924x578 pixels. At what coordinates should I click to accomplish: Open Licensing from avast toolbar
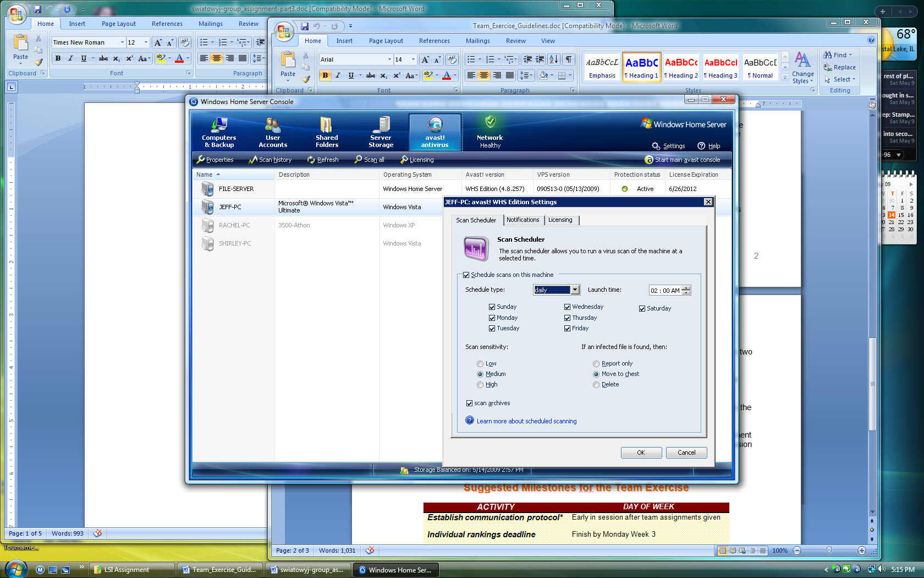pyautogui.click(x=417, y=160)
